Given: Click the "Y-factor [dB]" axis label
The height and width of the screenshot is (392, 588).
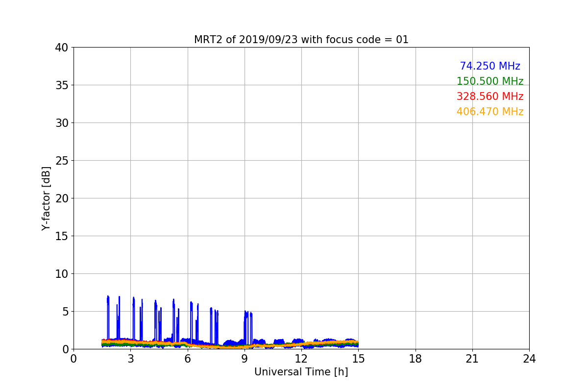Looking at the screenshot, I should point(46,198).
